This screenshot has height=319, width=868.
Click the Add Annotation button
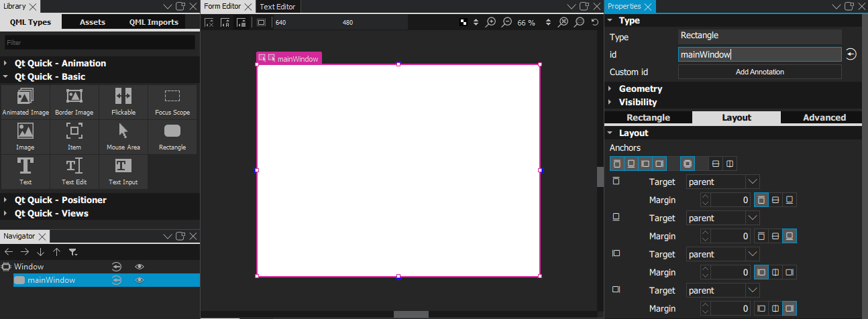click(x=759, y=72)
